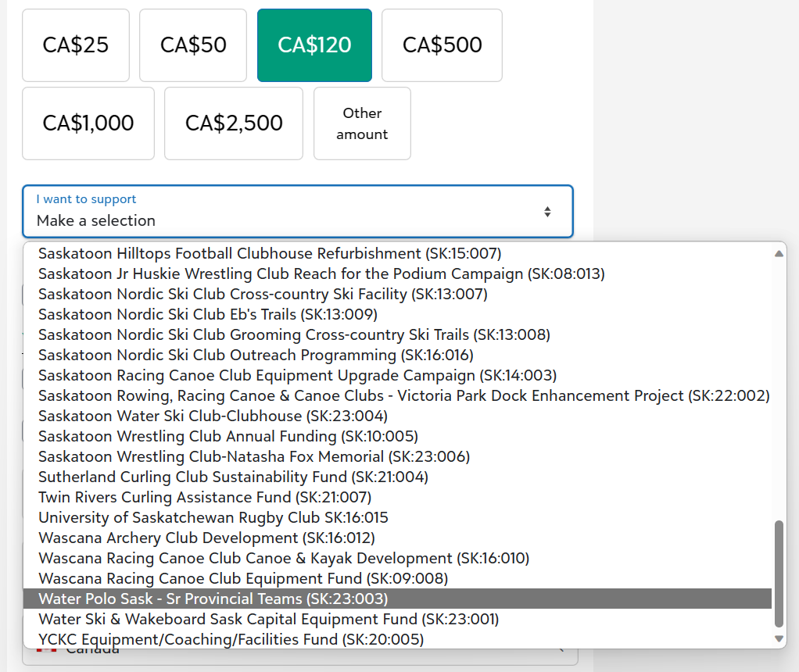The width and height of the screenshot is (799, 672).
Task: Select the CA$25 donation amount
Action: 75,45
